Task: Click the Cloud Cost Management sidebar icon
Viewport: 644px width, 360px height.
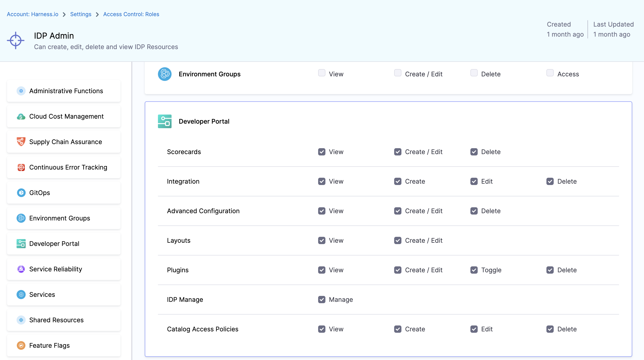Action: [x=21, y=116]
